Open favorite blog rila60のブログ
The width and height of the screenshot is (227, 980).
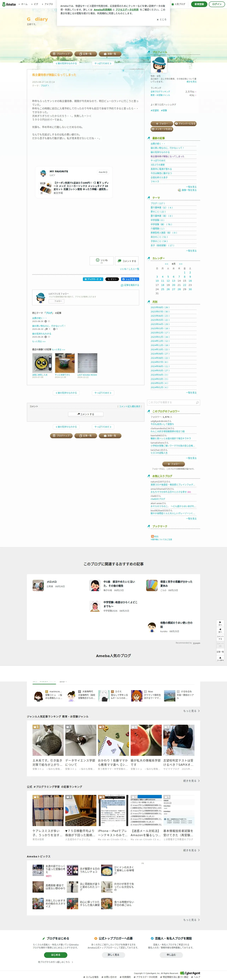pyautogui.click(x=158, y=499)
